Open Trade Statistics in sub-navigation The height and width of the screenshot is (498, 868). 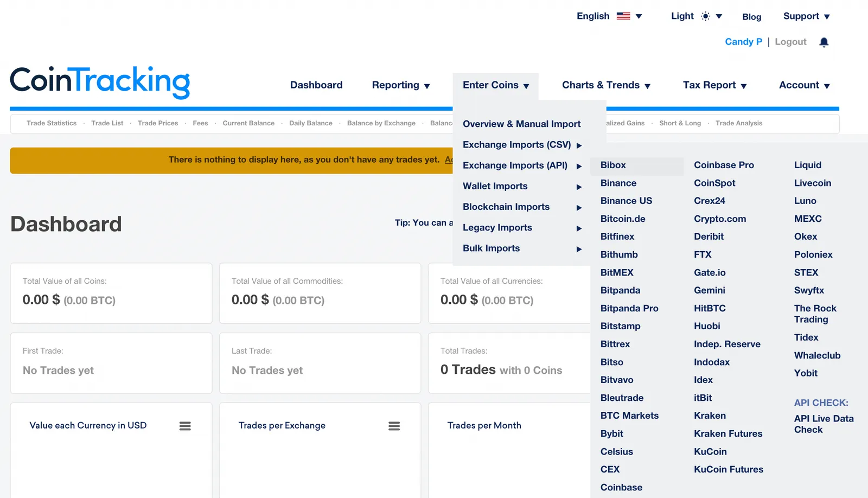tap(52, 123)
